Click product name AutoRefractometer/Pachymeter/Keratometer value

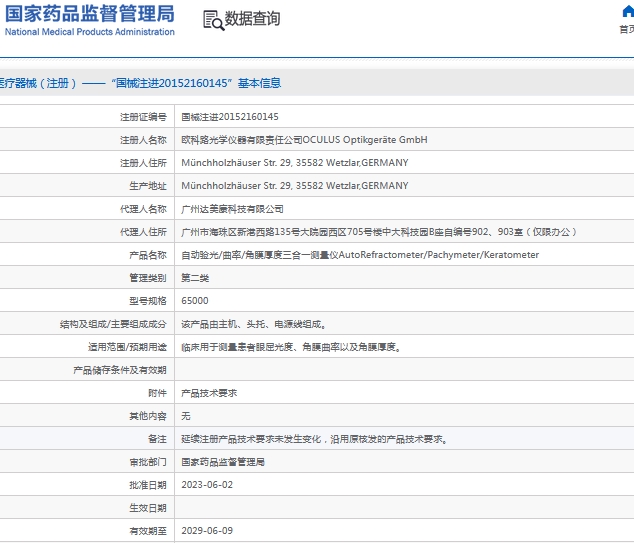click(360, 255)
